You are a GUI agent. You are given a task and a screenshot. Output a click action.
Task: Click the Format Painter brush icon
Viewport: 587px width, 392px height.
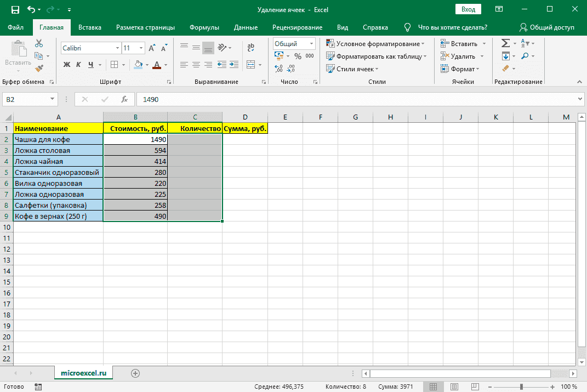pyautogui.click(x=39, y=69)
